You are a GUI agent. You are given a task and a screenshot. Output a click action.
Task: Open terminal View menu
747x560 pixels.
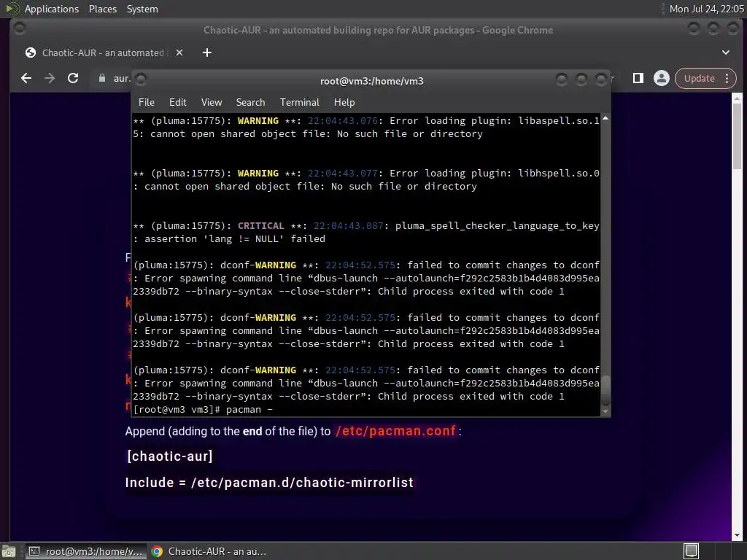pos(212,102)
